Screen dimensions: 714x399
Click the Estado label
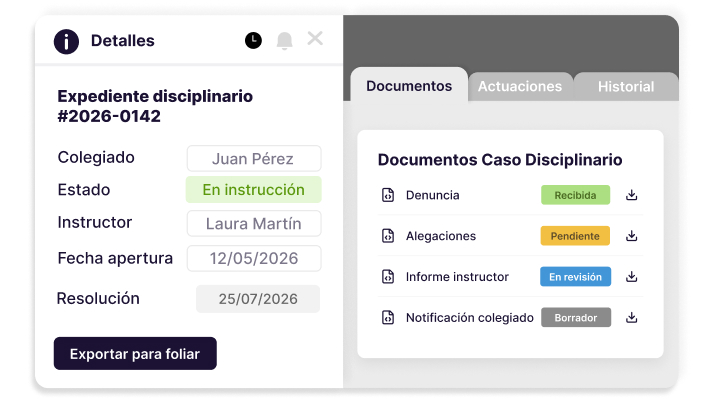tap(84, 189)
